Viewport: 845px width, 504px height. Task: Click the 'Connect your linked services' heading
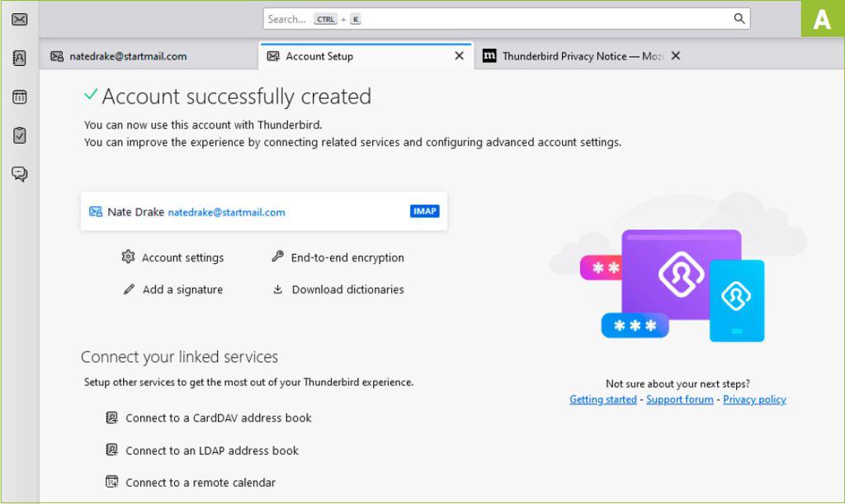[179, 356]
